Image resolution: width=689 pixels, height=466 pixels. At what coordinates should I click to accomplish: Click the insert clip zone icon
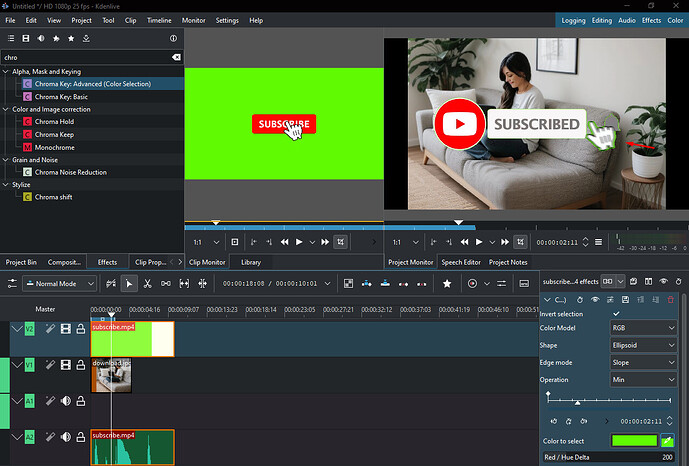(x=366, y=284)
